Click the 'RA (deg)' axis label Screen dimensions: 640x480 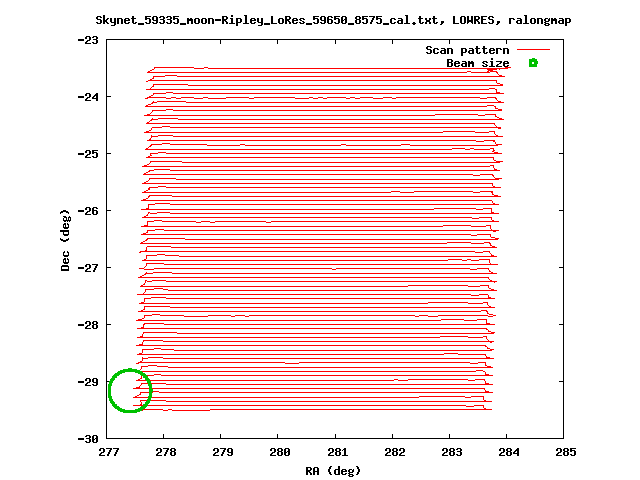coord(333,471)
